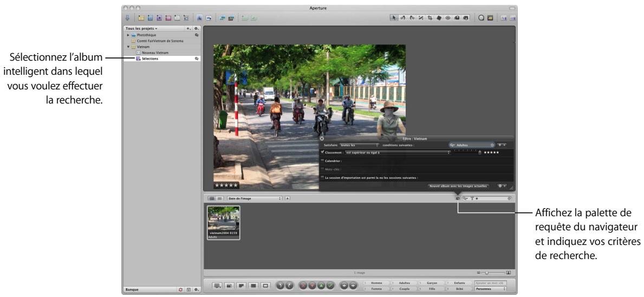644x297 pixels.
Task: Apply the Enfants keyword button
Action: click(459, 283)
